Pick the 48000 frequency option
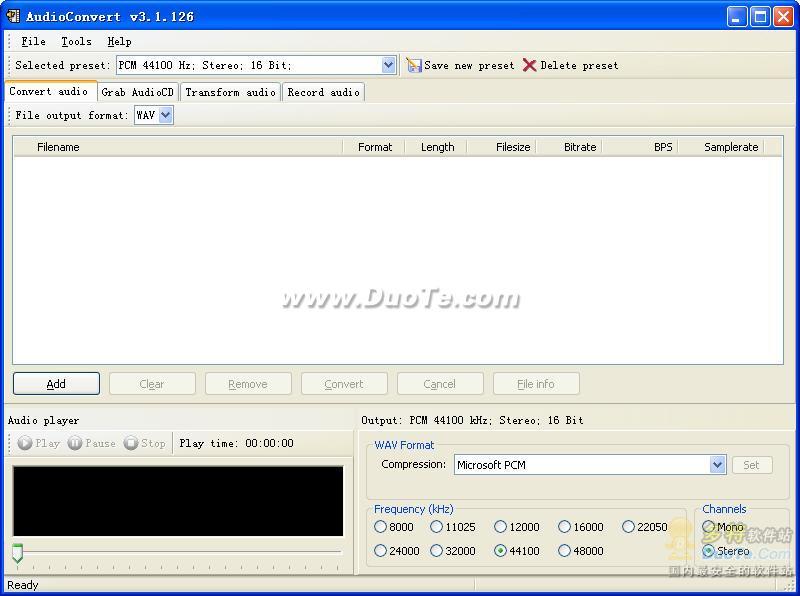This screenshot has height=596, width=800. point(564,551)
